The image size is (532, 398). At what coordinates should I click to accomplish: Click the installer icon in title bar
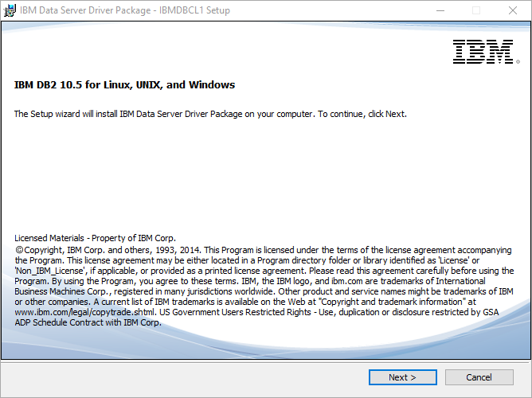pos(11,10)
